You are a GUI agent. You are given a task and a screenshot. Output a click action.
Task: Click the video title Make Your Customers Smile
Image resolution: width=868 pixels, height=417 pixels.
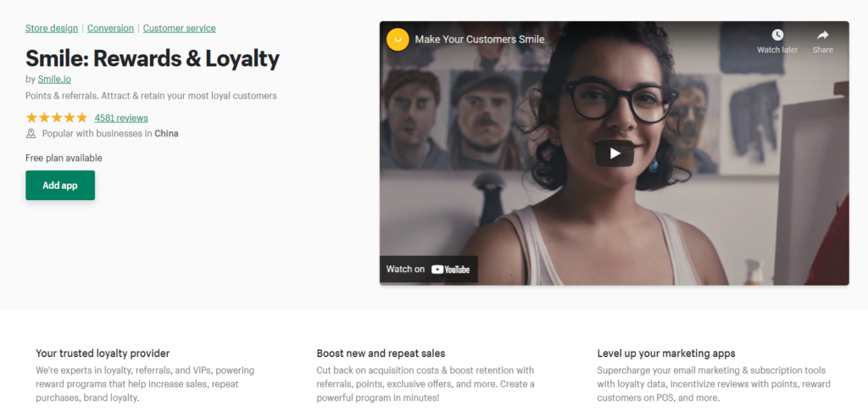[480, 39]
